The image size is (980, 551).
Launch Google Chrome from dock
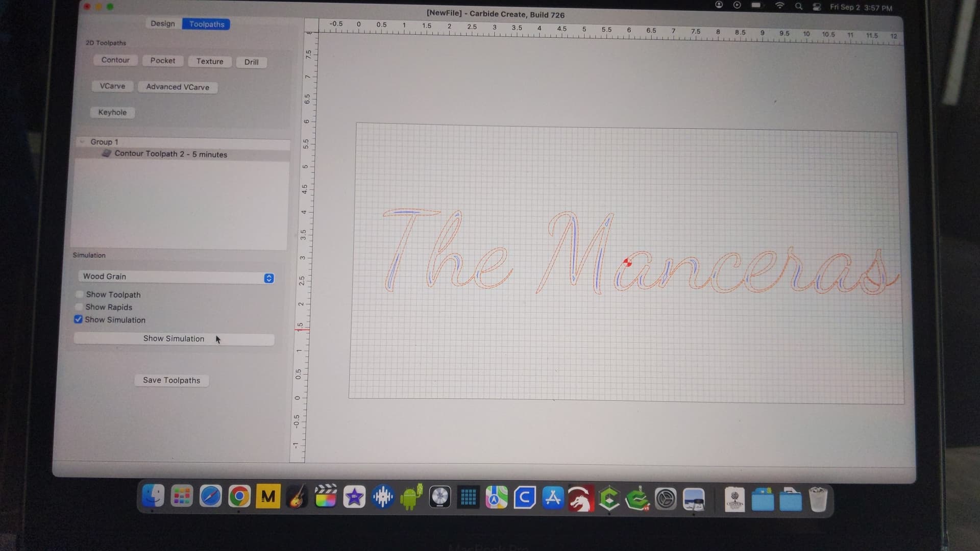click(239, 496)
